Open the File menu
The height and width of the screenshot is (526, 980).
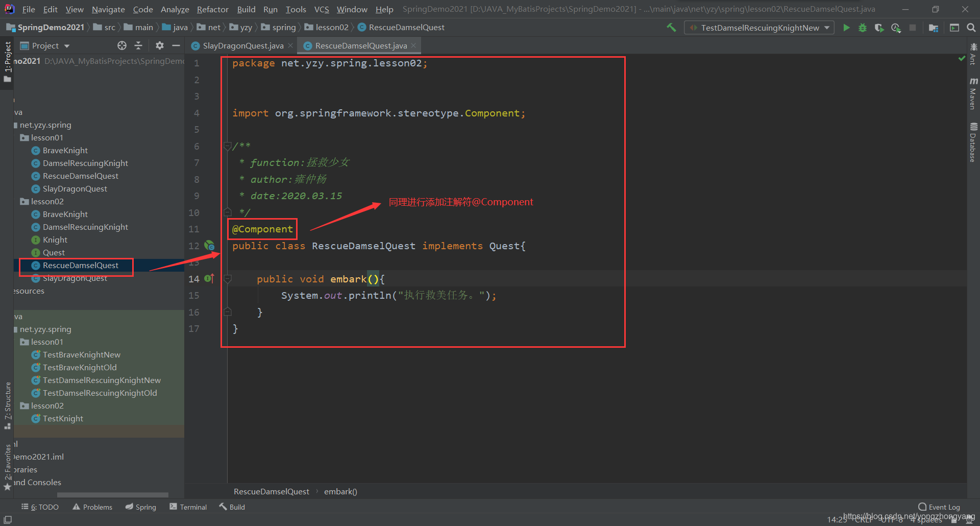pos(29,9)
